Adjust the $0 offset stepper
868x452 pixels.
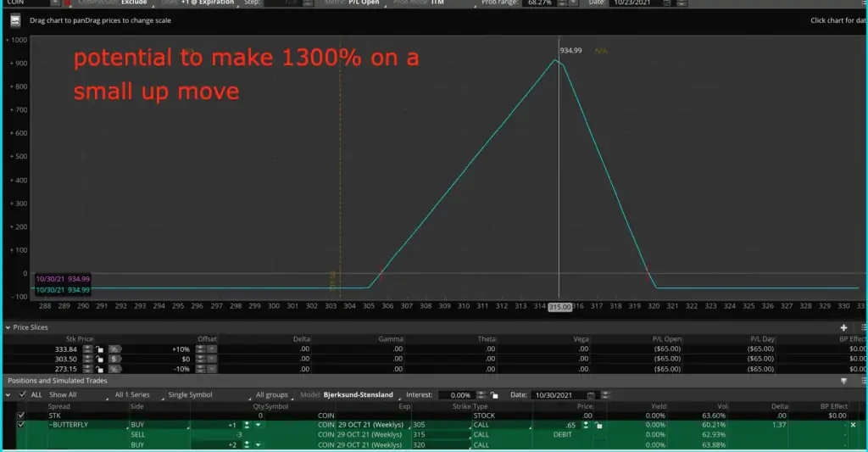(200, 359)
